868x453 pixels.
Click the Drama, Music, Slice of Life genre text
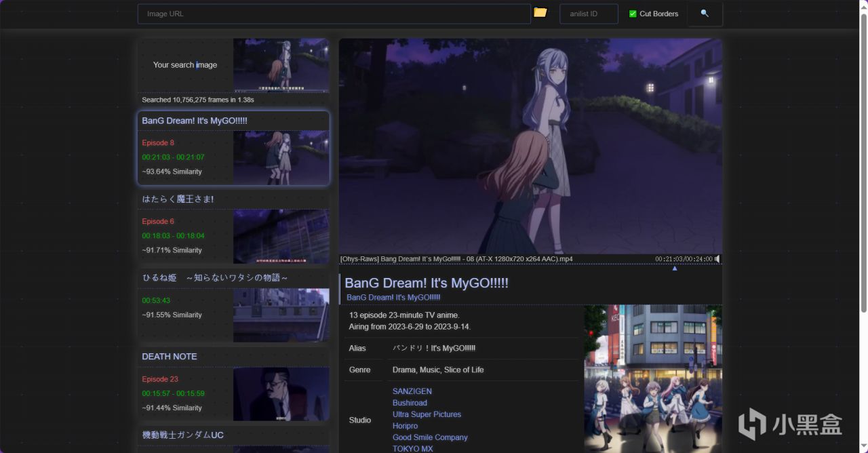(438, 370)
